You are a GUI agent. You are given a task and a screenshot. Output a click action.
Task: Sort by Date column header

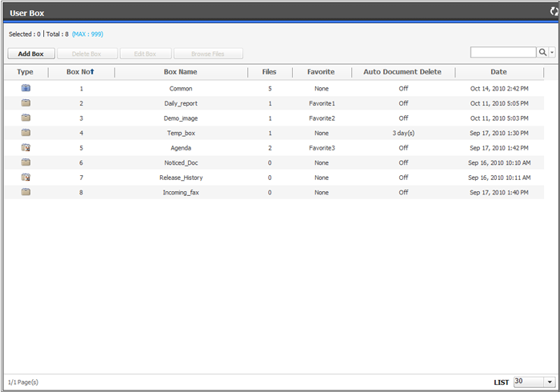[498, 72]
